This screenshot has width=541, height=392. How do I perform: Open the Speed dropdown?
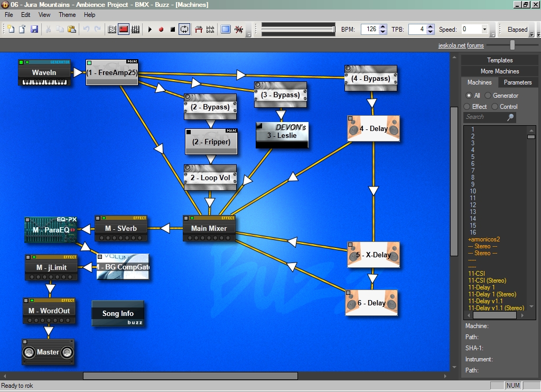click(x=484, y=30)
